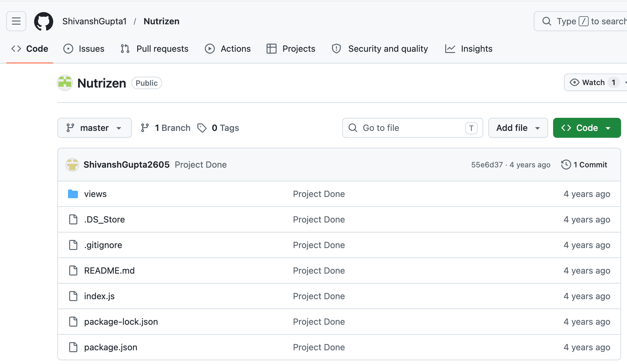Click the views folder icon
The image size is (627, 364).
coord(73,194)
